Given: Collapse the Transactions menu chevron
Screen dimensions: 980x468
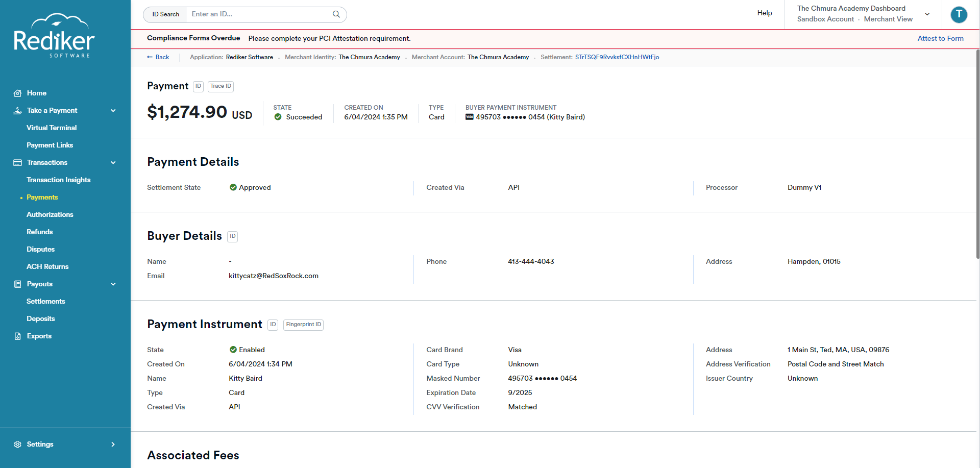Looking at the screenshot, I should coord(113,162).
